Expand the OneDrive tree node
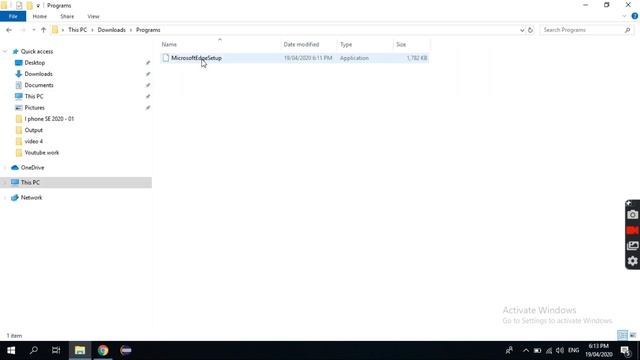The image size is (640, 360). [x=5, y=168]
